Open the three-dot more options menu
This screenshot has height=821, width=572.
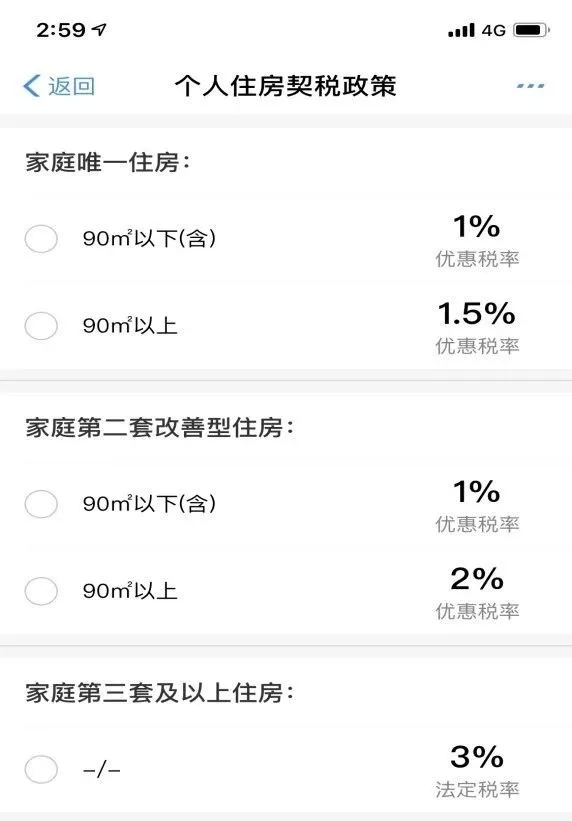(x=530, y=86)
